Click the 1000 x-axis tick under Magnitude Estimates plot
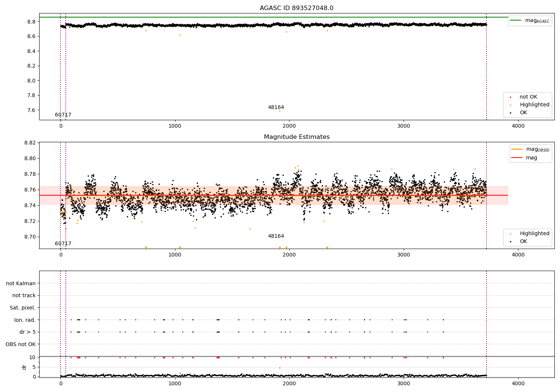This screenshot has height=392, width=560. (175, 255)
